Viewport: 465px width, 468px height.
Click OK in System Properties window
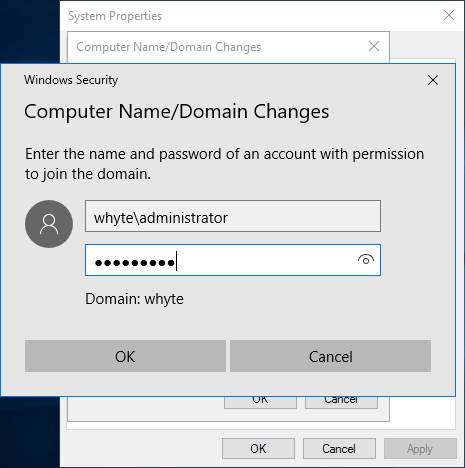[x=258, y=449]
